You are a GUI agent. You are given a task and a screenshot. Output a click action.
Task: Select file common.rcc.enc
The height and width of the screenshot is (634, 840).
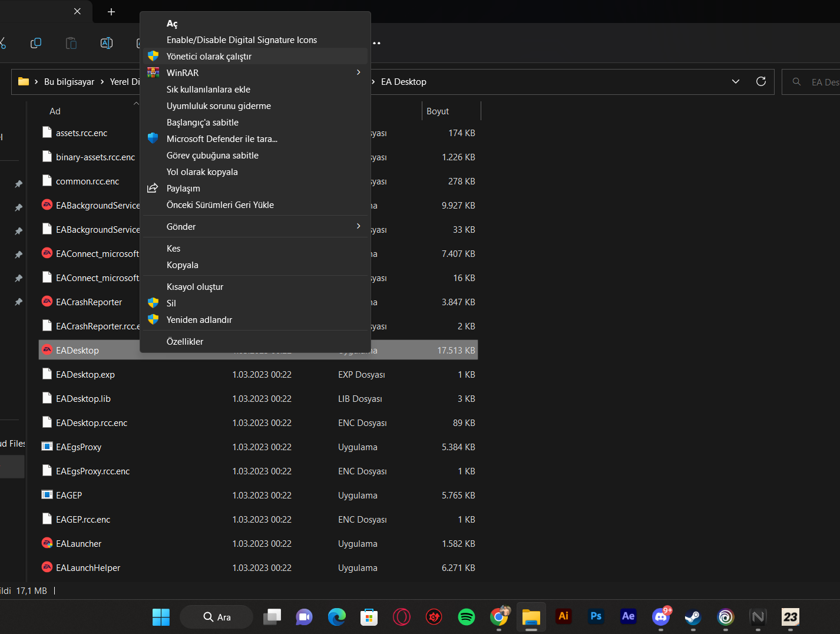pyautogui.click(x=87, y=181)
